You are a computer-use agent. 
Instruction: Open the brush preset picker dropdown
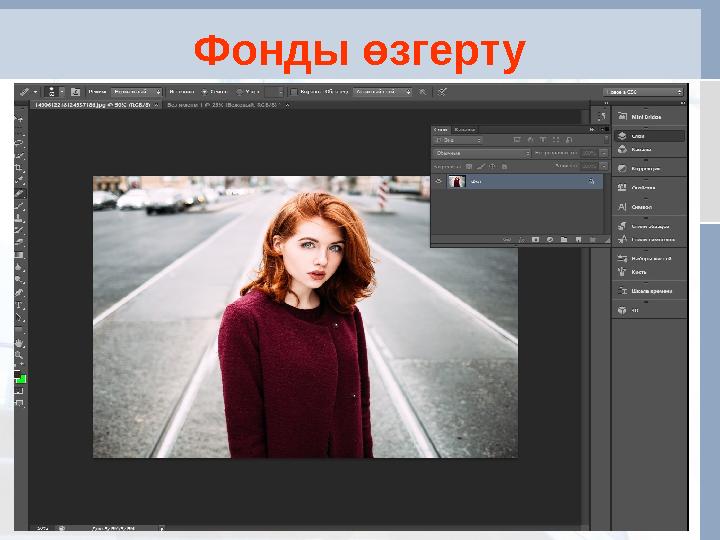62,92
